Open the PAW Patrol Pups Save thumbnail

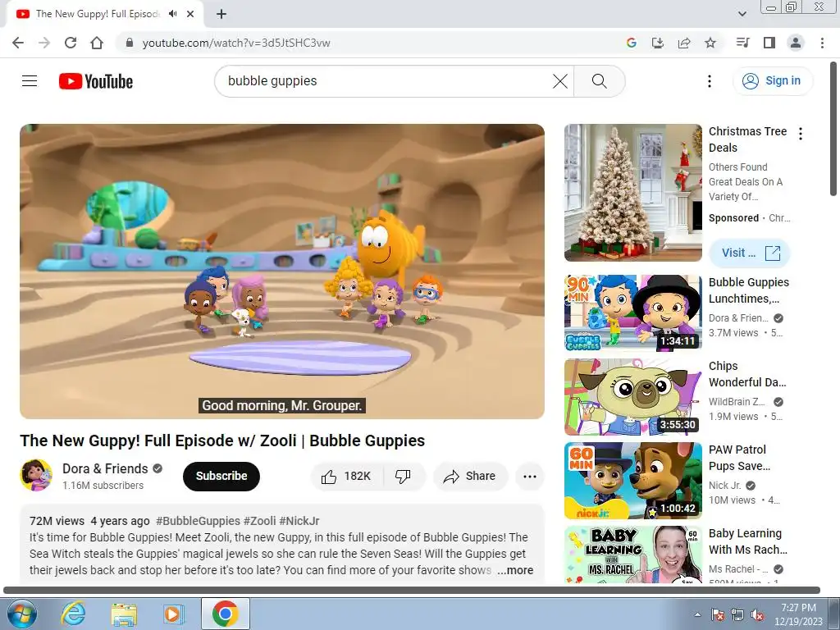632,481
